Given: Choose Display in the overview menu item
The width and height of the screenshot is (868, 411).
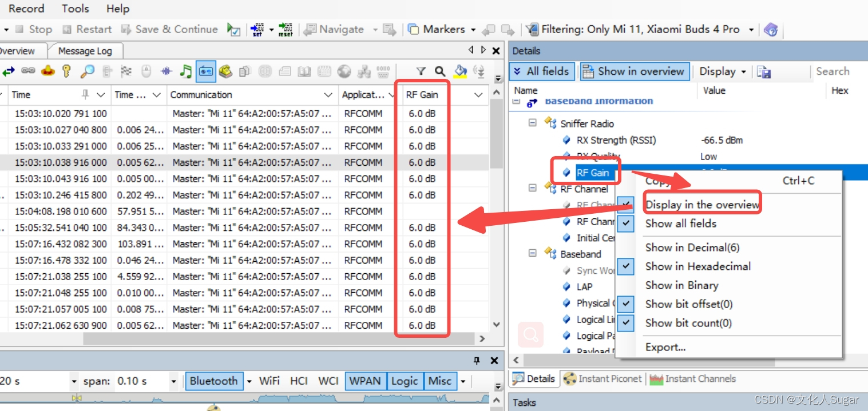Looking at the screenshot, I should coord(702,204).
